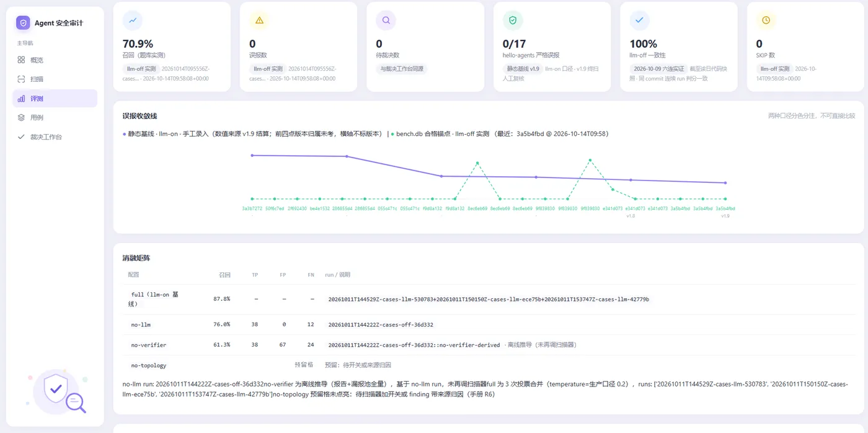Click the 配置 column header

tap(133, 275)
